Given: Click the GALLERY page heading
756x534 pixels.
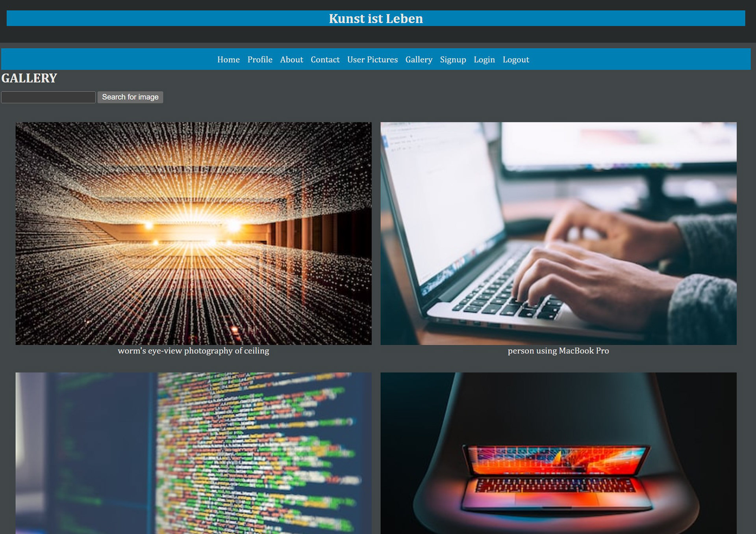Looking at the screenshot, I should pos(30,78).
